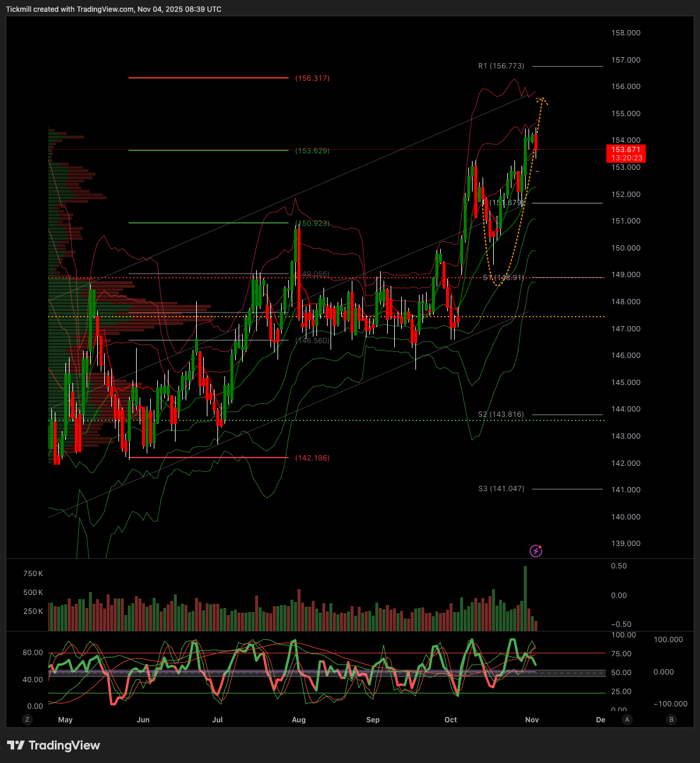Click the purple lightning bolt events icon
This screenshot has width=700, height=763.
[x=536, y=551]
